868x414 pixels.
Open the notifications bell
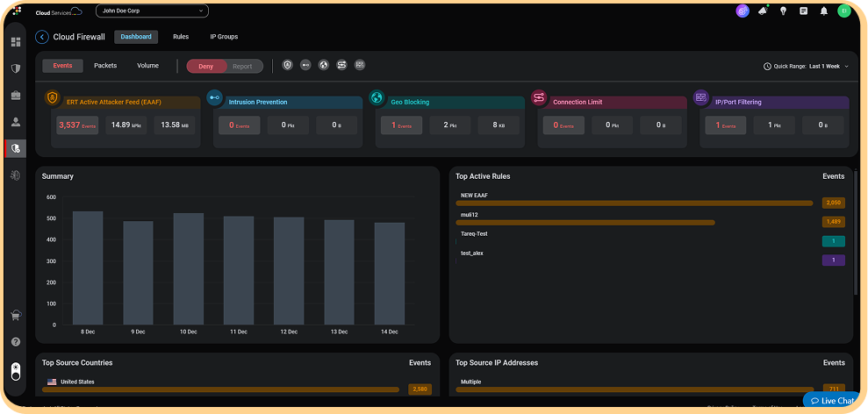[x=823, y=11]
